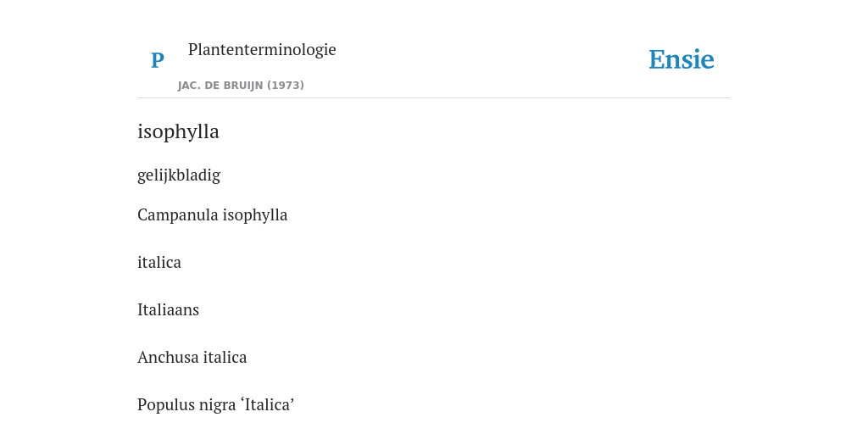Select the Anchusa italica example line
Screen dimensions: 868x434
pyautogui.click(x=192, y=357)
